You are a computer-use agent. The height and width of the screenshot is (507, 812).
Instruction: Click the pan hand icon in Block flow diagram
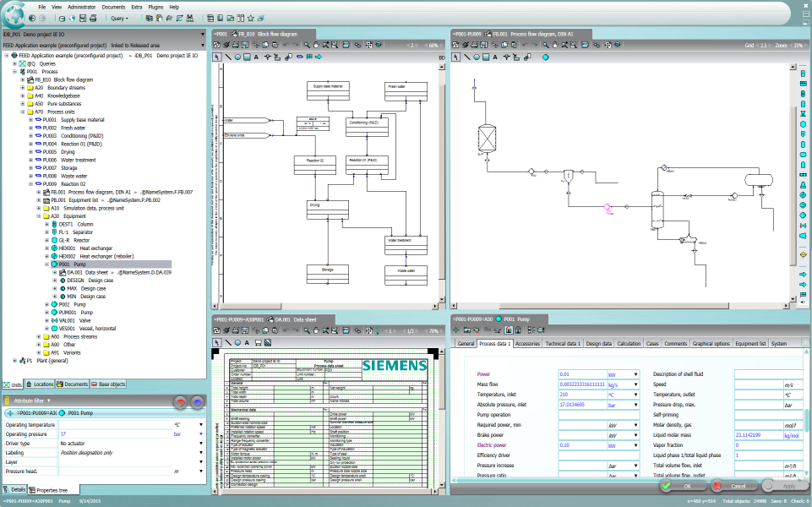coord(316,45)
